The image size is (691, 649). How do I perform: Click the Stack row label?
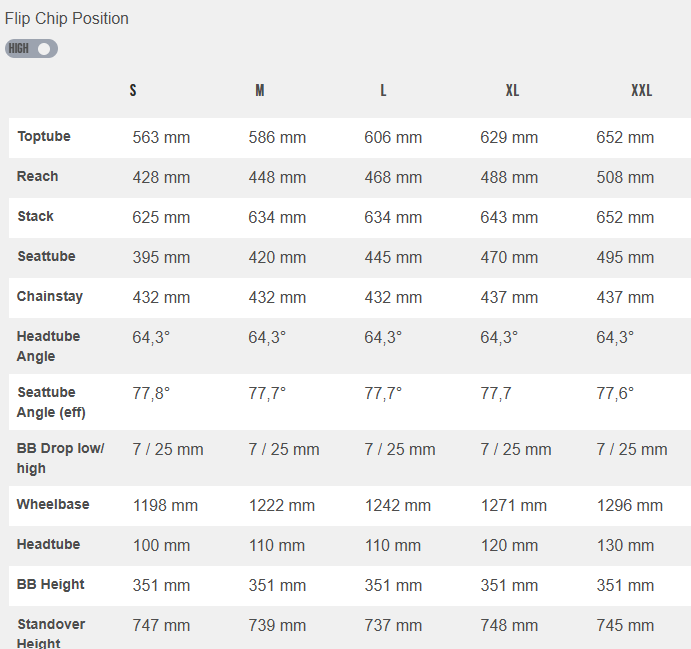point(36,216)
